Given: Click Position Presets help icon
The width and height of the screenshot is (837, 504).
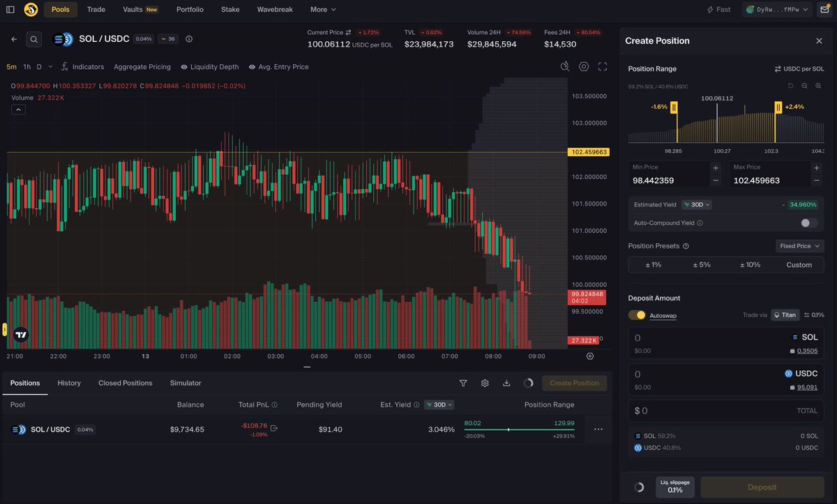Looking at the screenshot, I should [x=686, y=246].
